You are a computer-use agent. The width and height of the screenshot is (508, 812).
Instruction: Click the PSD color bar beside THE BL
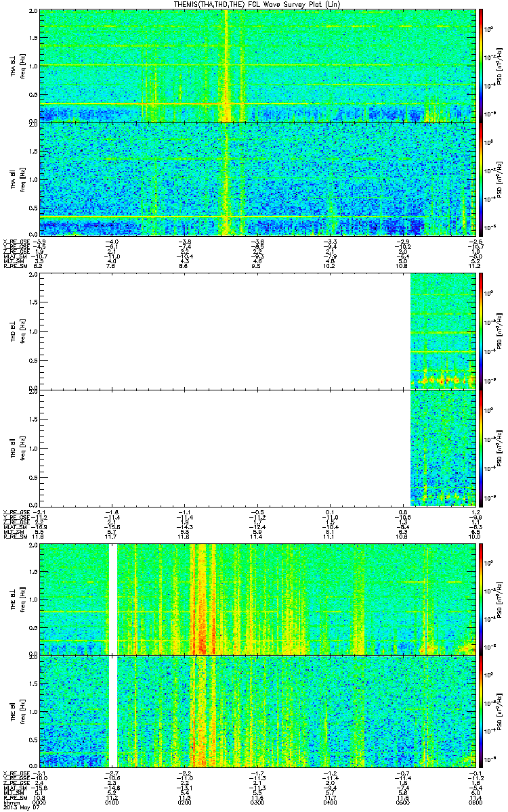click(x=482, y=599)
